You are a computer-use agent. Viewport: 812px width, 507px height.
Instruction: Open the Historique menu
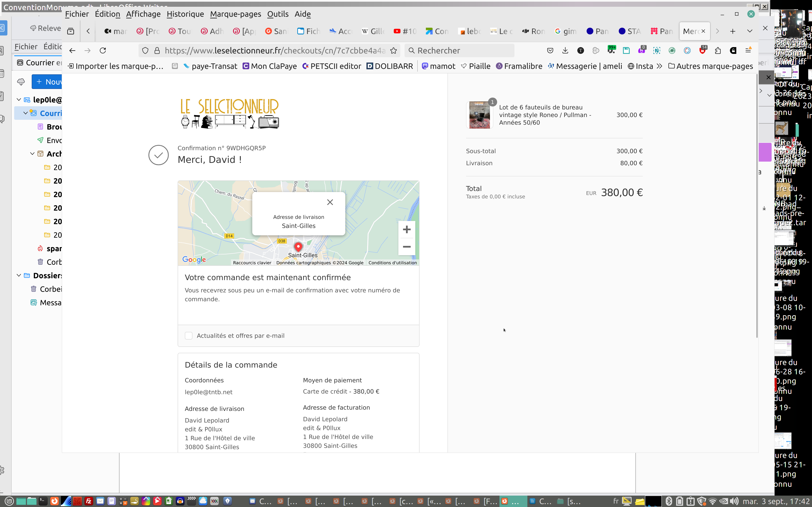(185, 14)
